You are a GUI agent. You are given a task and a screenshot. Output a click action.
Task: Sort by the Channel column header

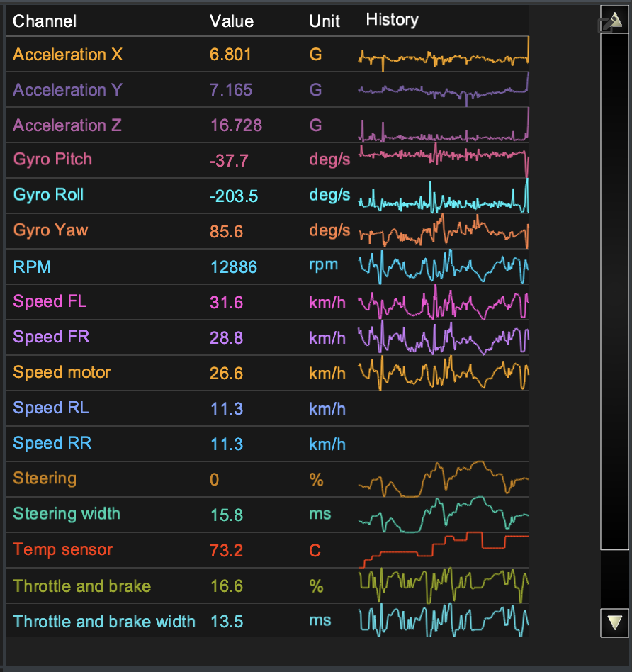coord(45,21)
